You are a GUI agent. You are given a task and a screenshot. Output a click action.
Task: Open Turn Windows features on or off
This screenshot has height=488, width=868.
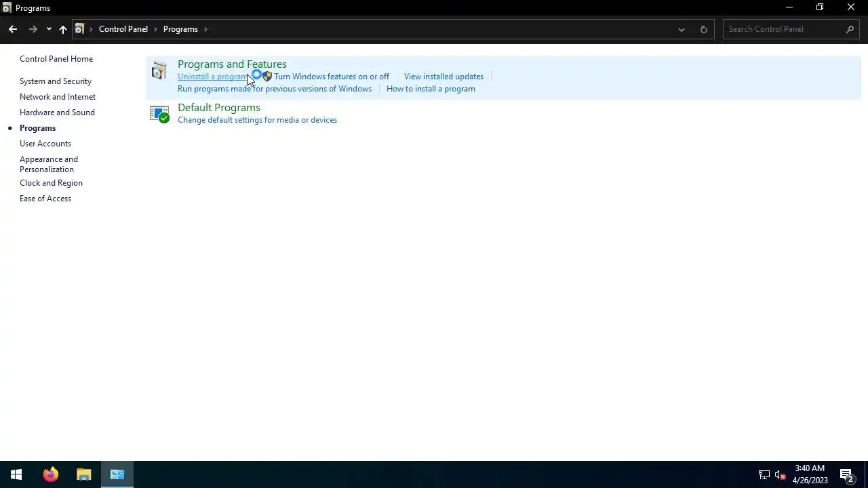[x=332, y=77]
